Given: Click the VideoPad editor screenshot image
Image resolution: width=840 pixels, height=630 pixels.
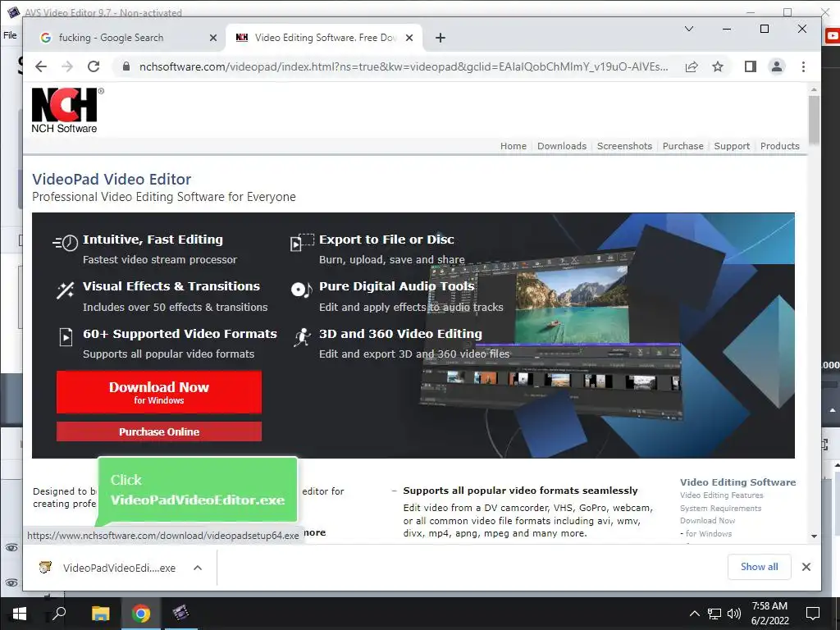Looking at the screenshot, I should pyautogui.click(x=551, y=334).
